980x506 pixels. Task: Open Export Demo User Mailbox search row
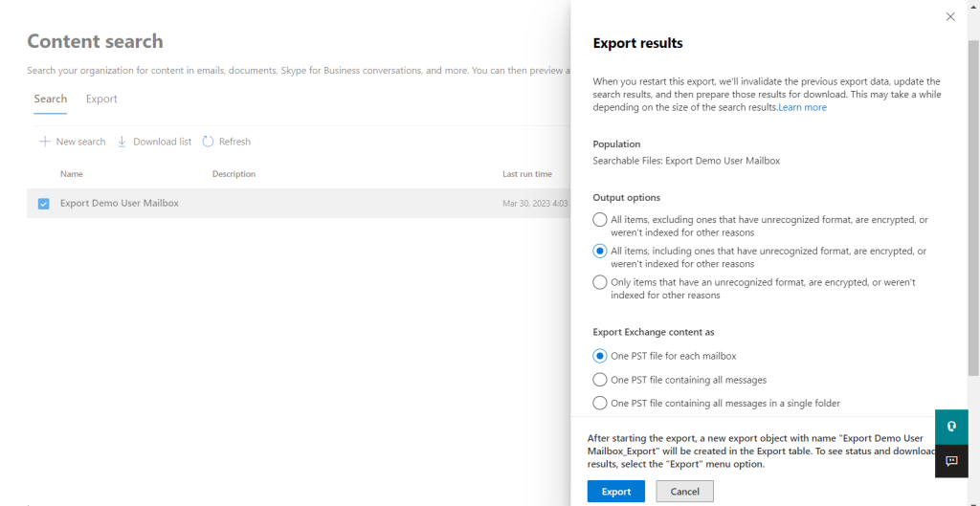tap(299, 204)
